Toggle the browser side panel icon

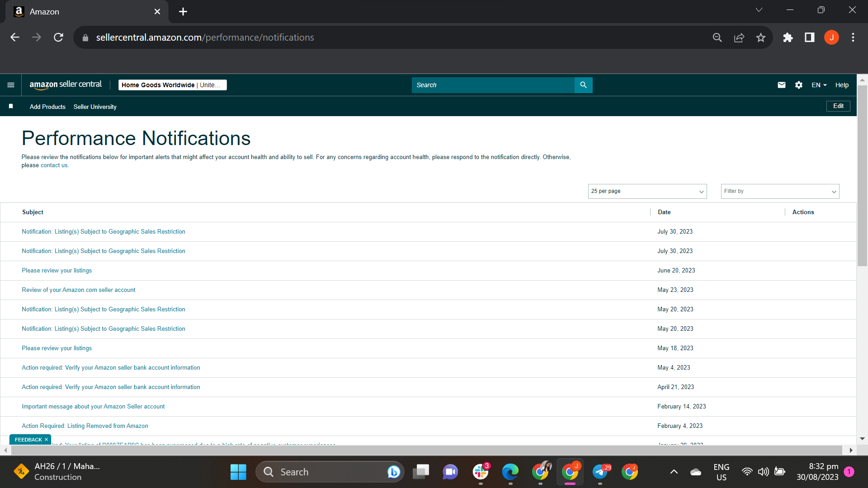[810, 38]
